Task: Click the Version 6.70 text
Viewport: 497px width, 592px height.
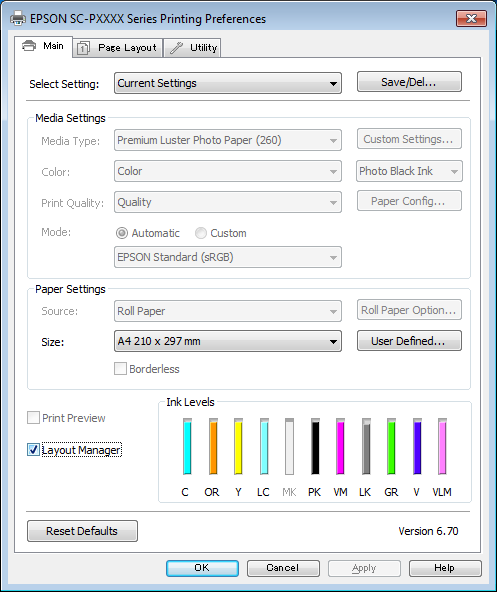Action: [428, 531]
